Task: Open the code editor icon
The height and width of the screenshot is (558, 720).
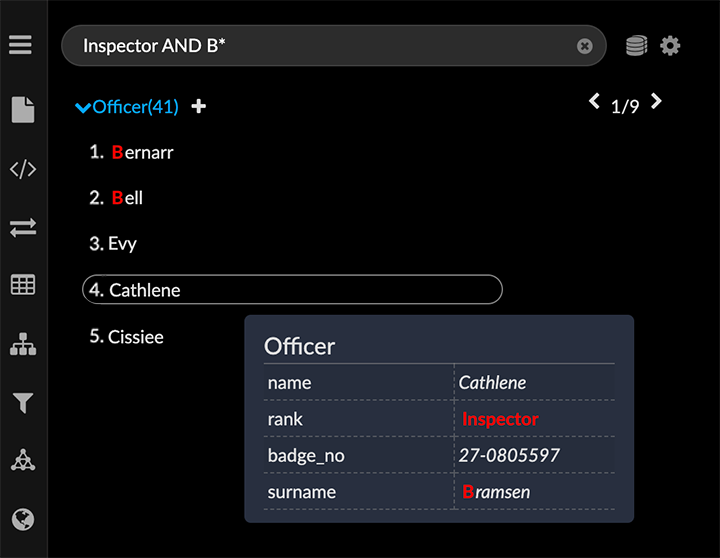Action: 22,169
